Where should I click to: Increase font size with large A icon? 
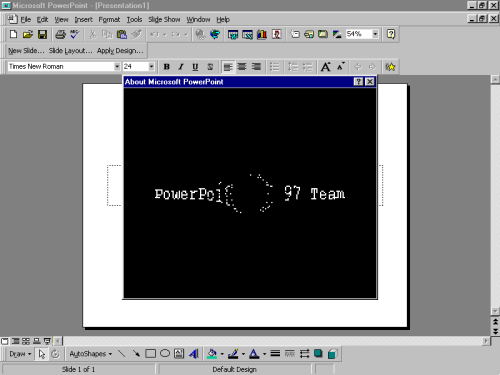[326, 67]
